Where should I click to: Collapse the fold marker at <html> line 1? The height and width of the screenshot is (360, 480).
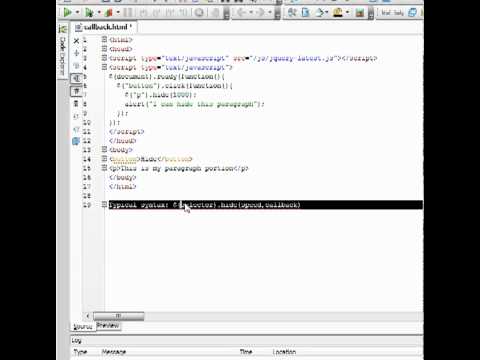coord(104,39)
